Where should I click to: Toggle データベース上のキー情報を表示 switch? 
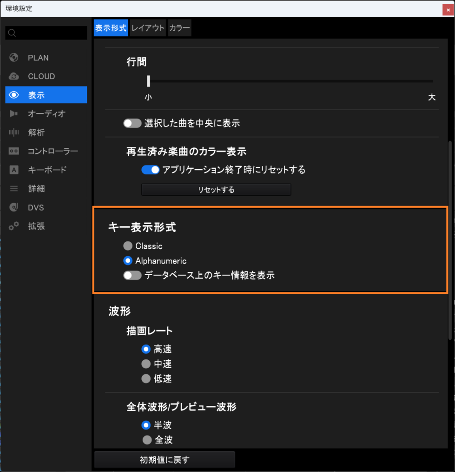click(132, 275)
